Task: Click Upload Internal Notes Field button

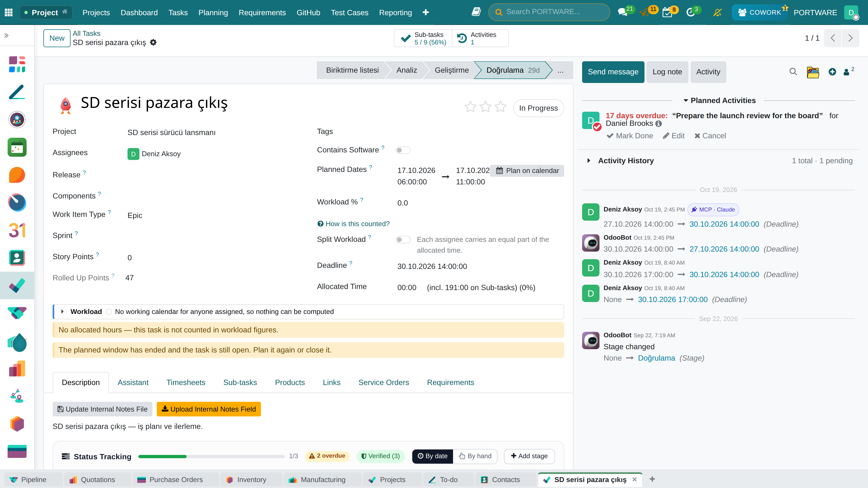Action: click(x=209, y=409)
